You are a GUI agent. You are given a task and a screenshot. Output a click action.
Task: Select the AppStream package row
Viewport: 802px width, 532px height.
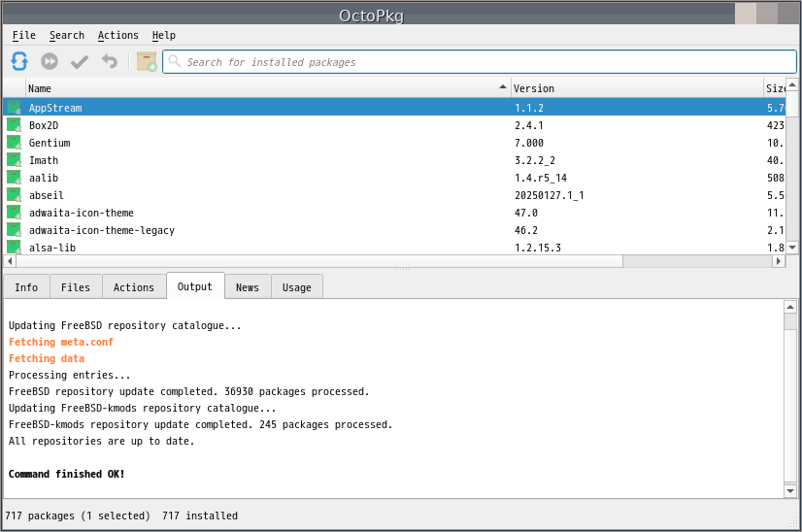[x=394, y=108]
